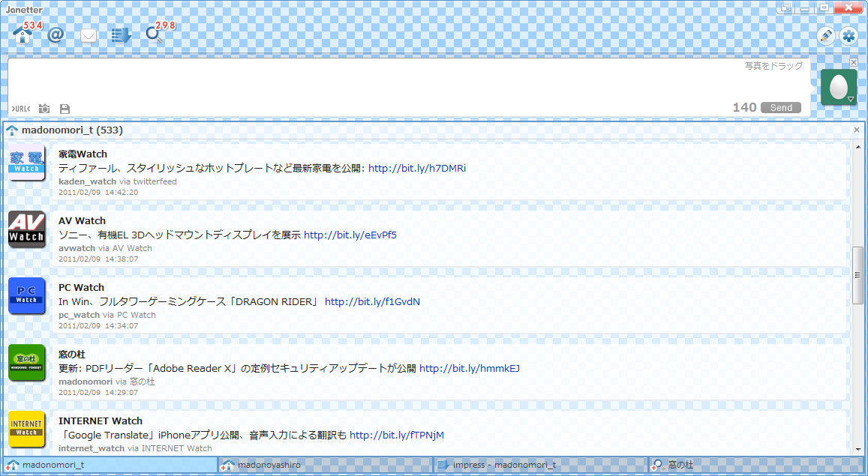The image size is (868, 476).
Task: Switch to the madonoyashiro bottom tab
Action: coord(326,465)
